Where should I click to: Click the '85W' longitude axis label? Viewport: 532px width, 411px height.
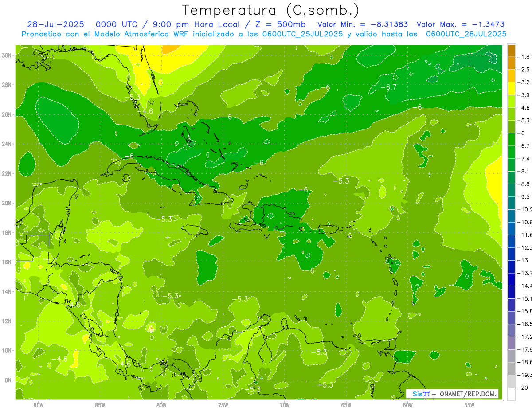[x=100, y=405]
